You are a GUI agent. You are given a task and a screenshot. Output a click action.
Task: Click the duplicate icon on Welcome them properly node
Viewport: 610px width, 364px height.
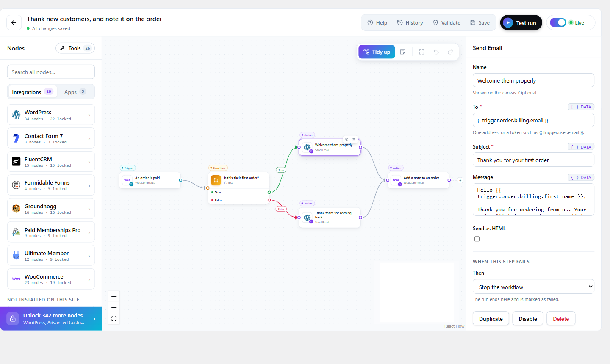347,139
